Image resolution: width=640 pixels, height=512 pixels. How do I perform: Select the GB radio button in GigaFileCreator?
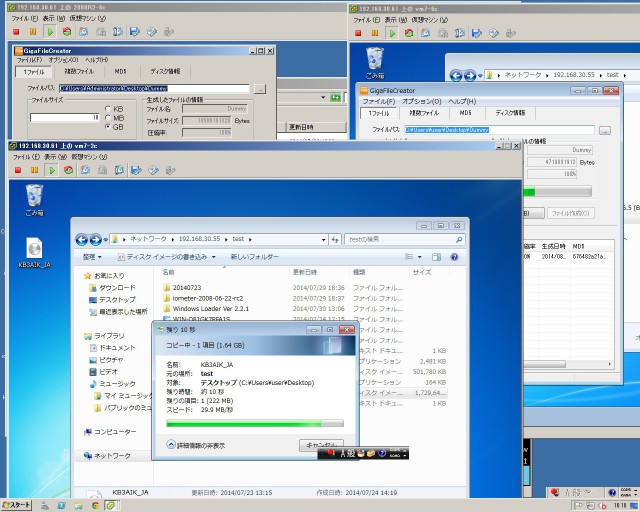pos(109,127)
